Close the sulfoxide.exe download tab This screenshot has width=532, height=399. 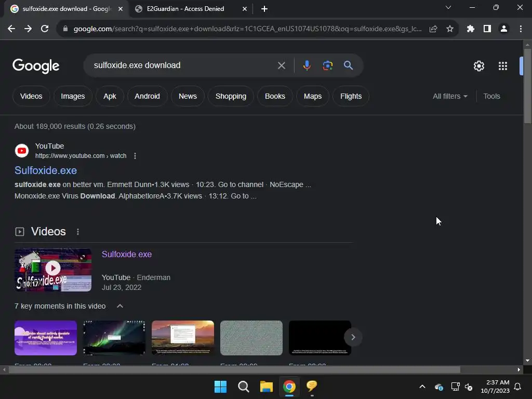pyautogui.click(x=121, y=9)
